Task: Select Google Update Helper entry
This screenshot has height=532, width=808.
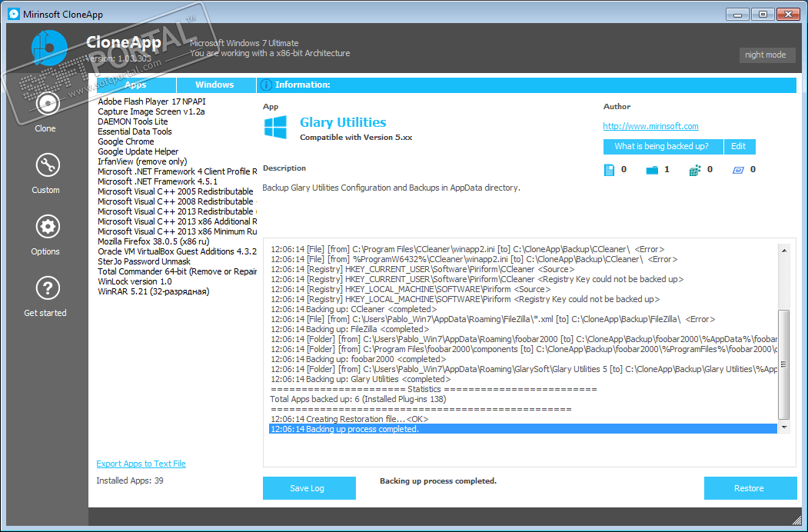Action: tap(138, 151)
